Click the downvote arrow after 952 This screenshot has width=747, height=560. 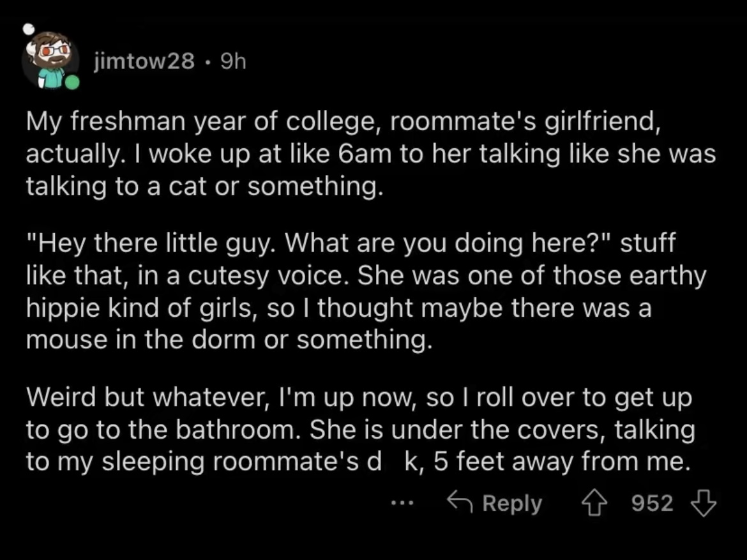pos(703,503)
